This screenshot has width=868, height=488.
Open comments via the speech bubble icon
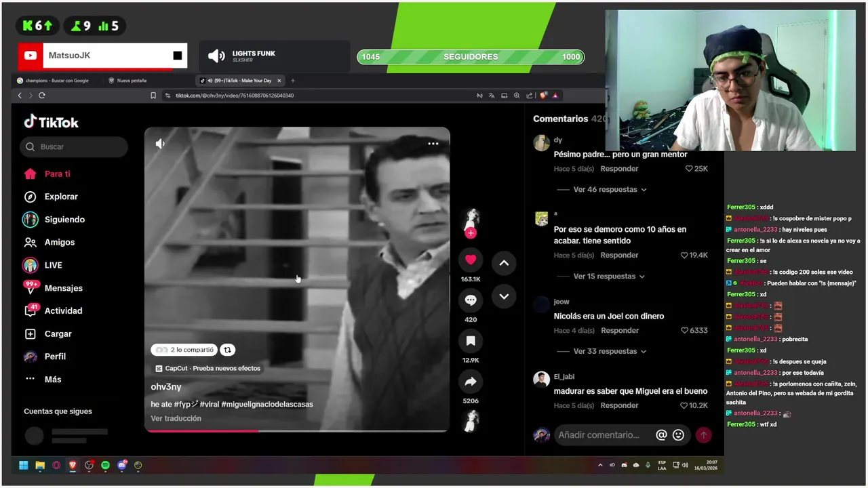(x=471, y=300)
